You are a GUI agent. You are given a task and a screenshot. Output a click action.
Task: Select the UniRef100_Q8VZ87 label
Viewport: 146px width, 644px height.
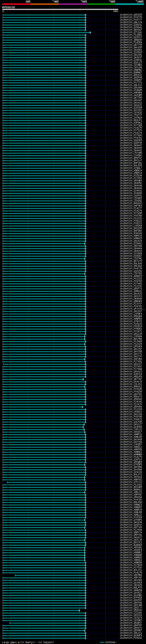131,30
